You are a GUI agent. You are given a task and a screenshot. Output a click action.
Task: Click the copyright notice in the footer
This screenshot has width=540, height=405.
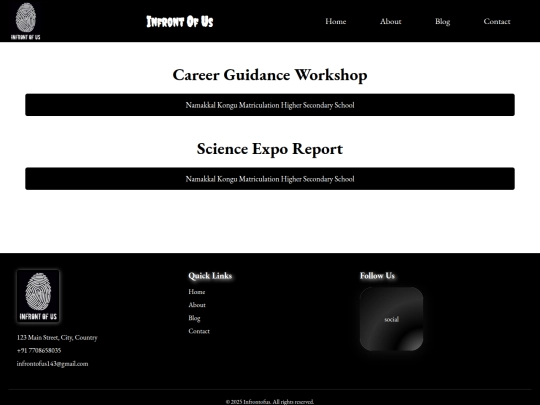tap(270, 402)
